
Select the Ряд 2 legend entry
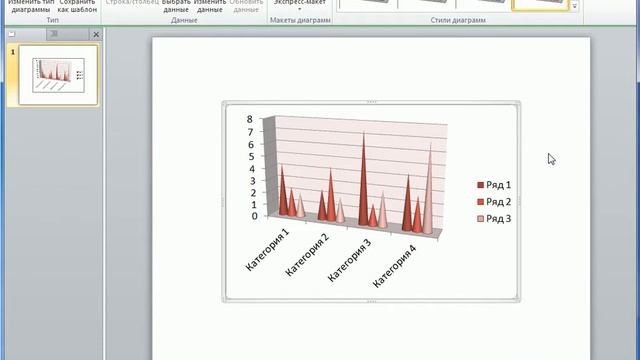[x=494, y=202]
